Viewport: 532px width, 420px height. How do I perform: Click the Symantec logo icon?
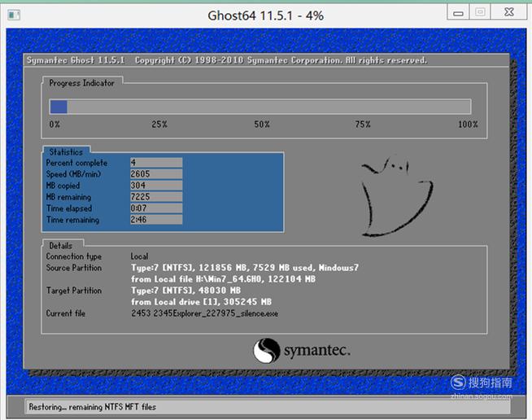tap(267, 350)
